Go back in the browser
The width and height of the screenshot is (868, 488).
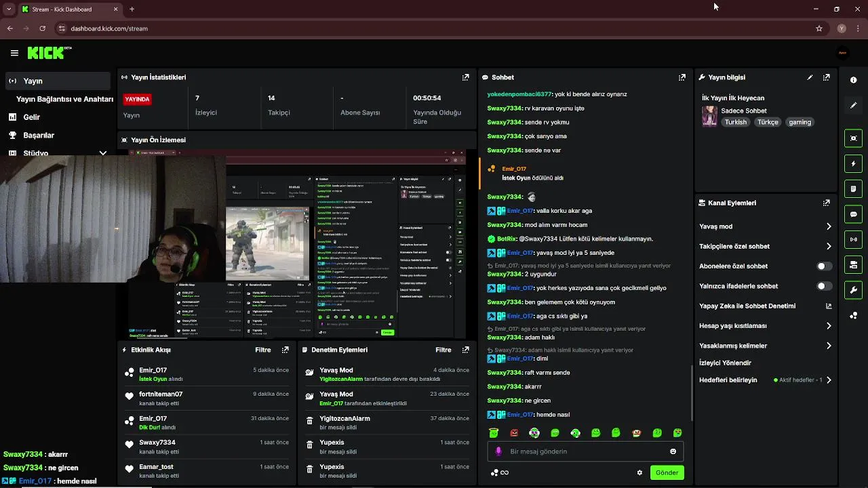click(10, 28)
